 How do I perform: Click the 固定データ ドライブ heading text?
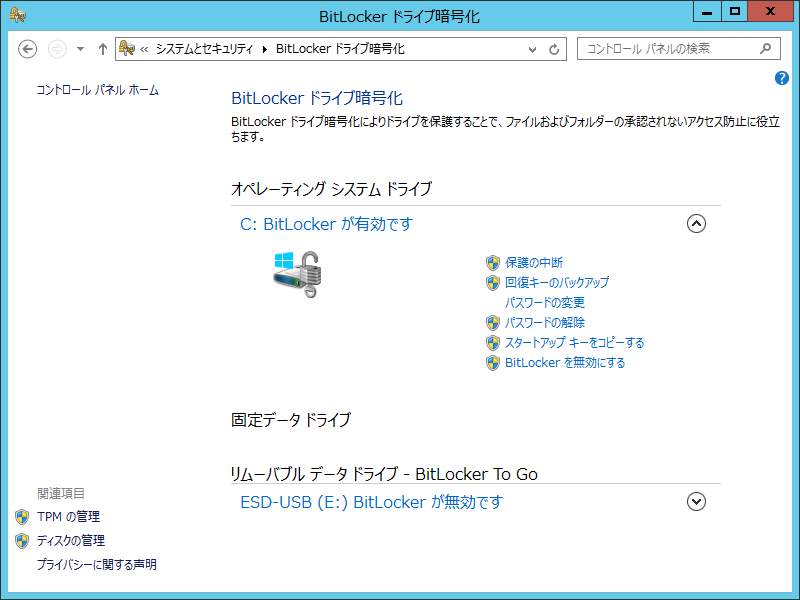pos(291,420)
